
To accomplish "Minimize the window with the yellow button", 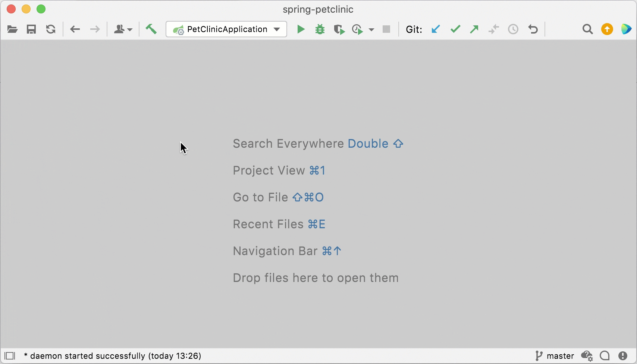I will point(26,9).
